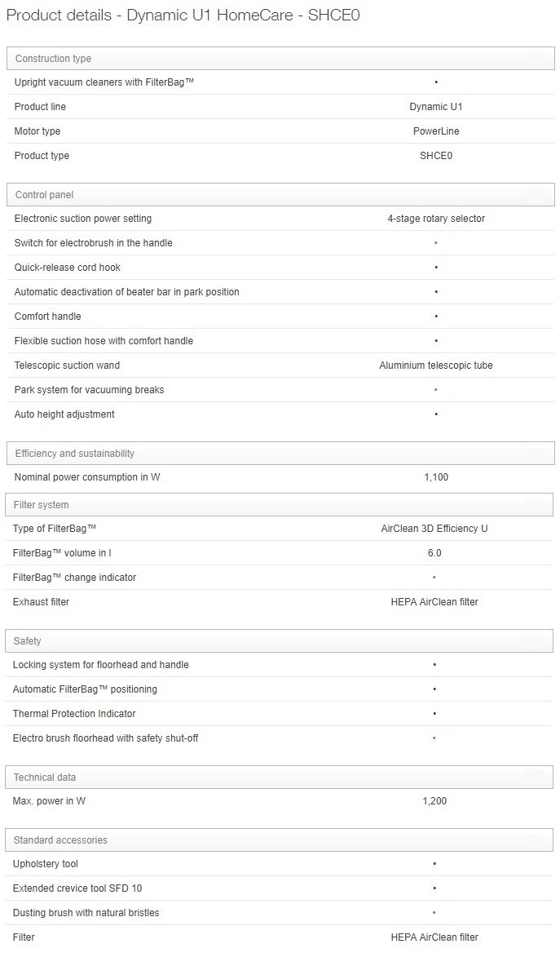560x957 pixels.
Task: Click the PowerLine motor type value
Action: click(435, 131)
